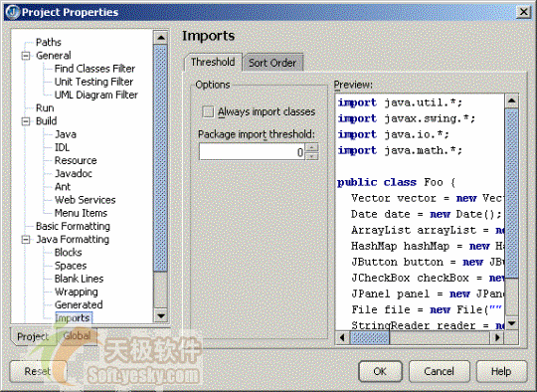
Task: Select Resource under Build
Action: point(76,160)
